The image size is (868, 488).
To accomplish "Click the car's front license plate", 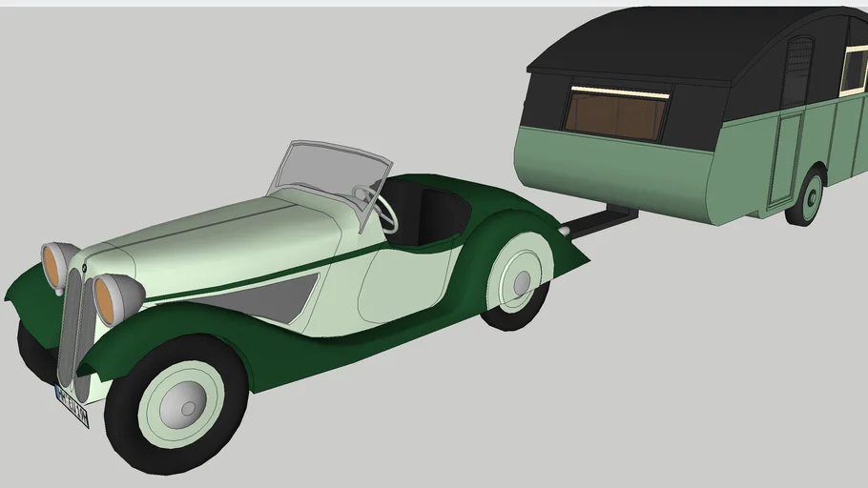I will click(x=72, y=404).
